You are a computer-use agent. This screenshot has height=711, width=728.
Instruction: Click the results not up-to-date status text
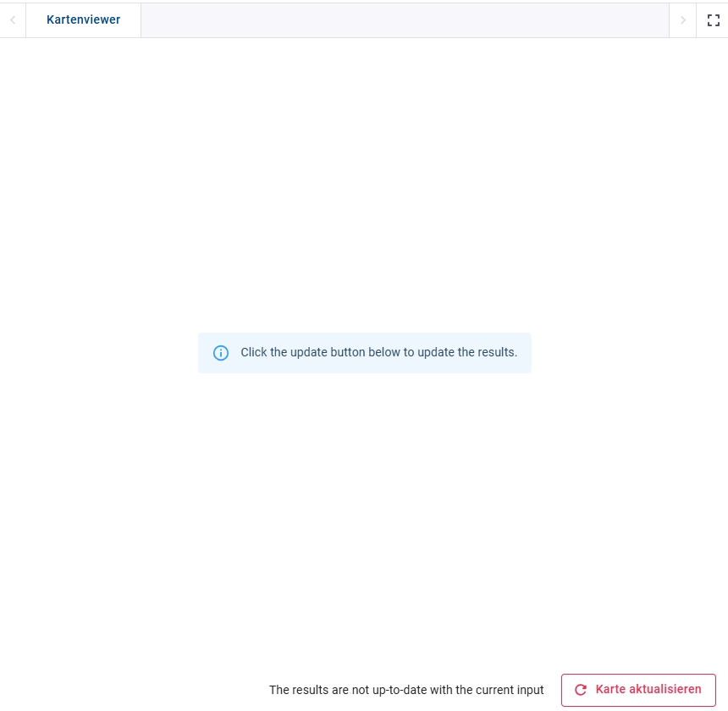click(406, 690)
